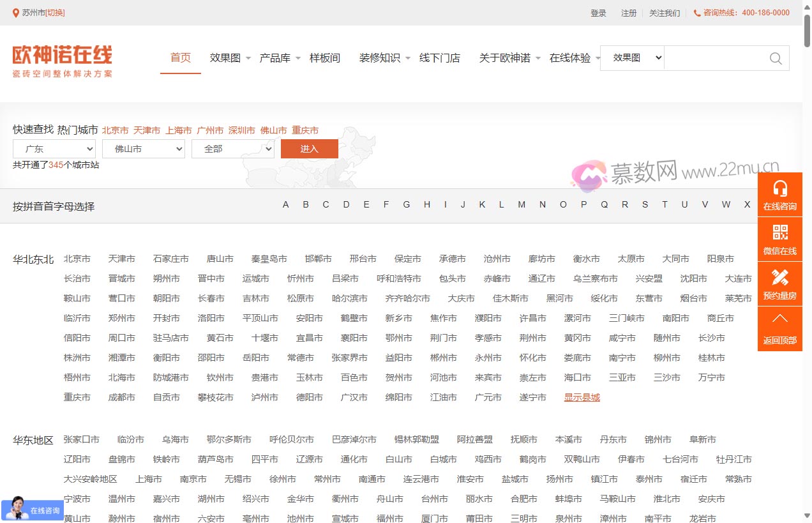Screen dimensions: 812x523
Task: Open the 线下门店 navigation item
Action: point(439,58)
